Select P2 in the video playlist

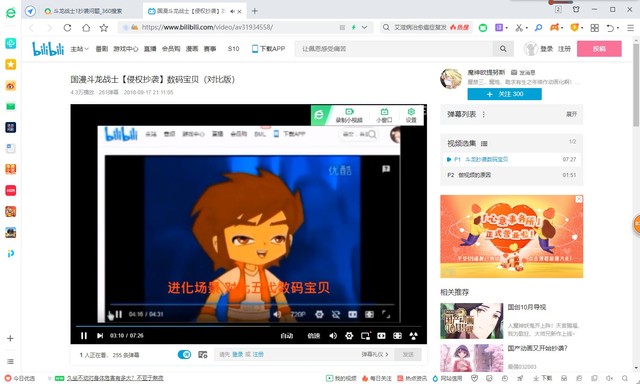pos(511,175)
